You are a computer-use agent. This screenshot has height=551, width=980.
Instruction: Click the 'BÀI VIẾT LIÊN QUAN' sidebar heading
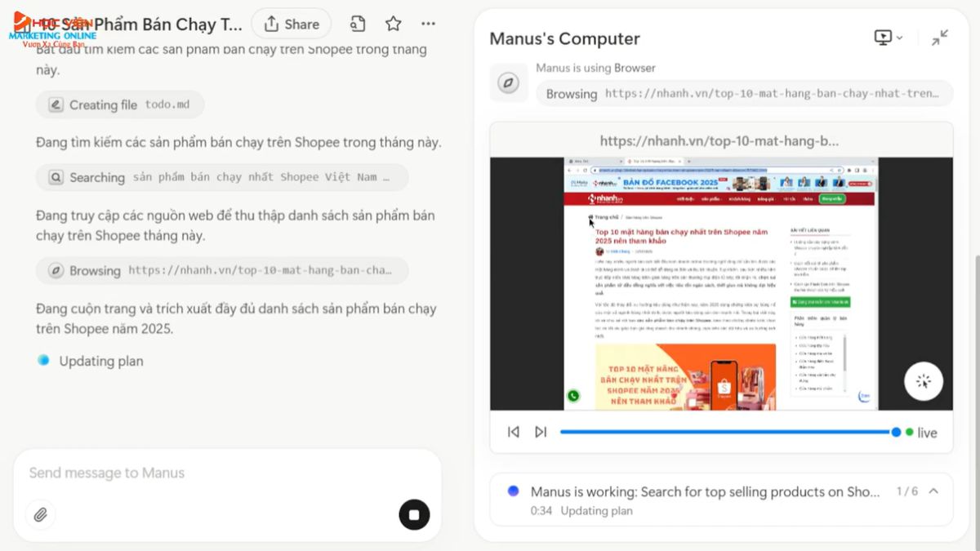pos(809,231)
